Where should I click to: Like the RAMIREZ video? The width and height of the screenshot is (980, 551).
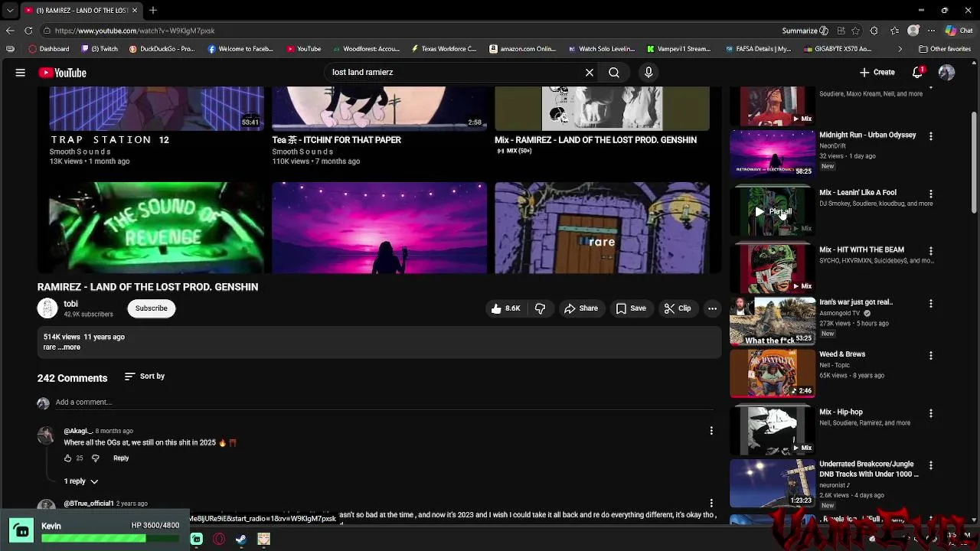pos(506,308)
